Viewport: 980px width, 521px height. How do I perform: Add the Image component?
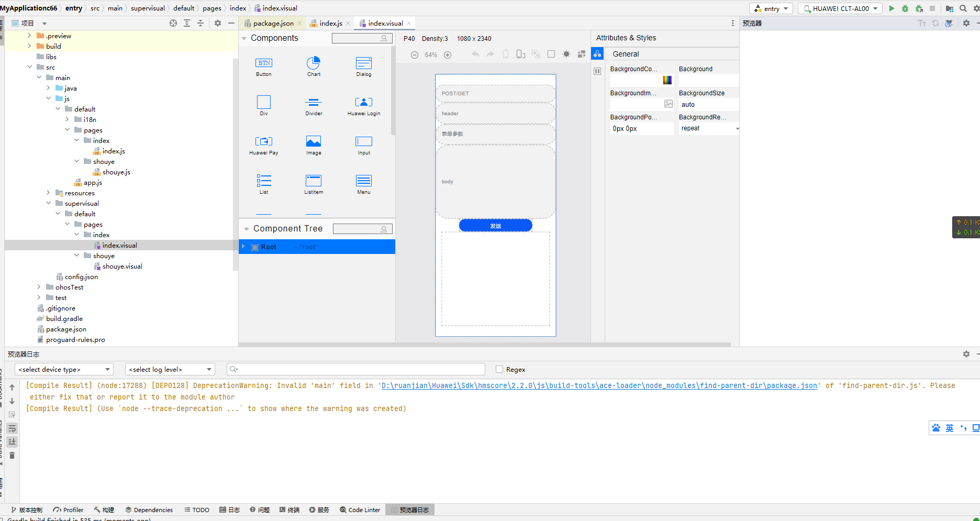click(314, 145)
